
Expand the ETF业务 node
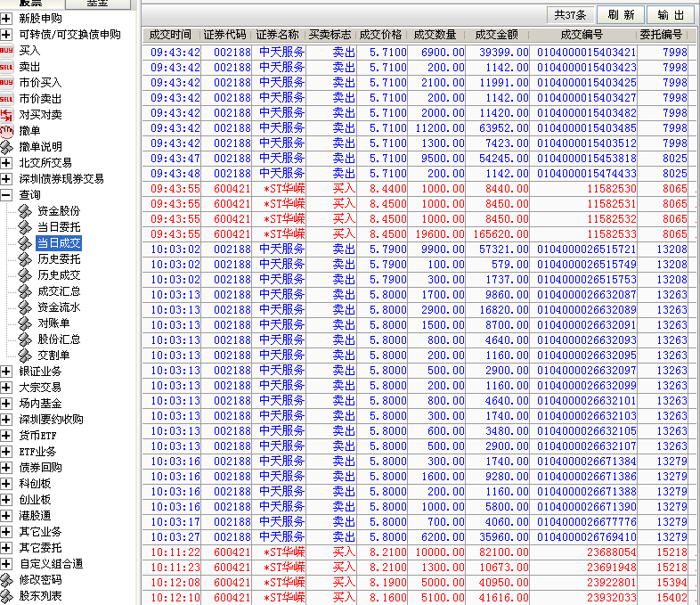tap(6, 452)
